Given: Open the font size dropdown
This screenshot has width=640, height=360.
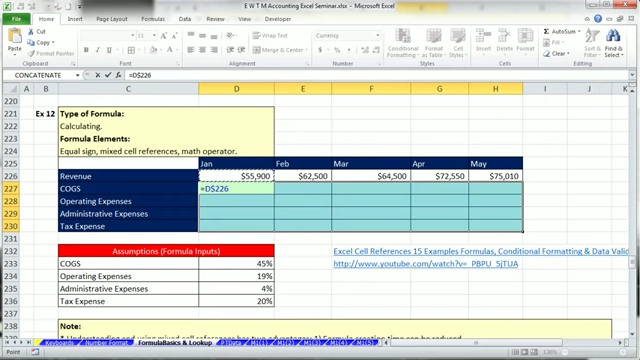Looking at the screenshot, I should click(154, 36).
